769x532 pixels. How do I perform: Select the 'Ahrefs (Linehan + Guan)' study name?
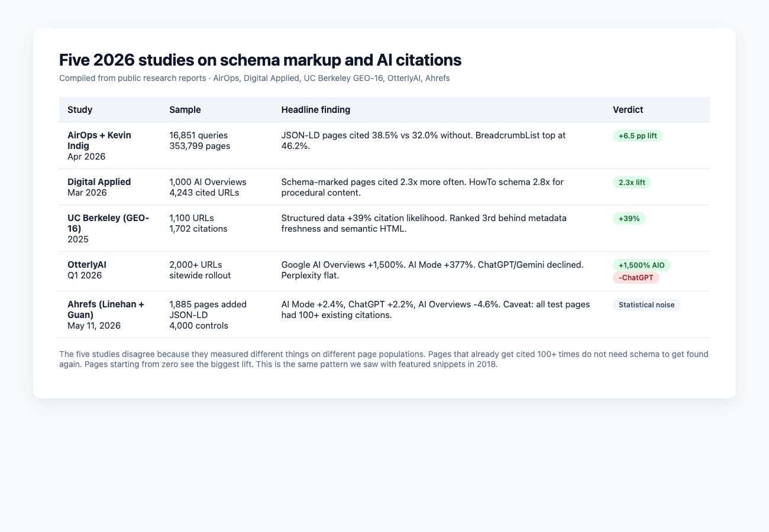(106, 309)
